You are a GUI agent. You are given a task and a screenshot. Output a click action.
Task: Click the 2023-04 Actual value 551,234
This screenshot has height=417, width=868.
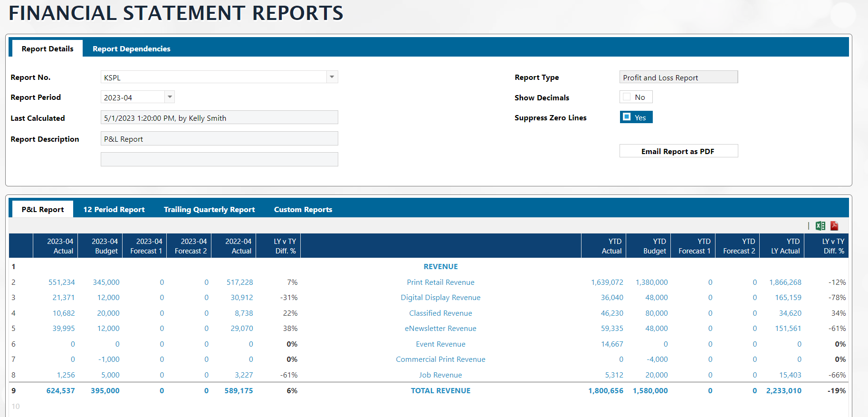coord(62,282)
